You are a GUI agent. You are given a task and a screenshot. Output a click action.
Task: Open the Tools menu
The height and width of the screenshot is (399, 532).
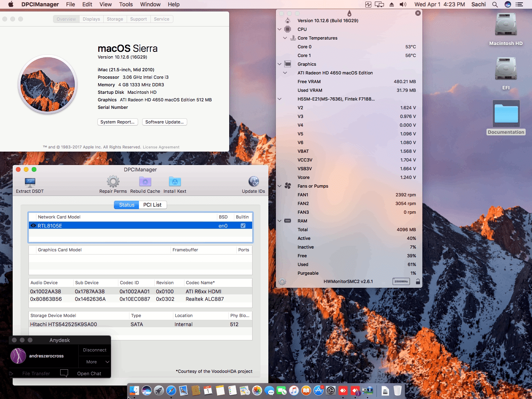coord(126,4)
